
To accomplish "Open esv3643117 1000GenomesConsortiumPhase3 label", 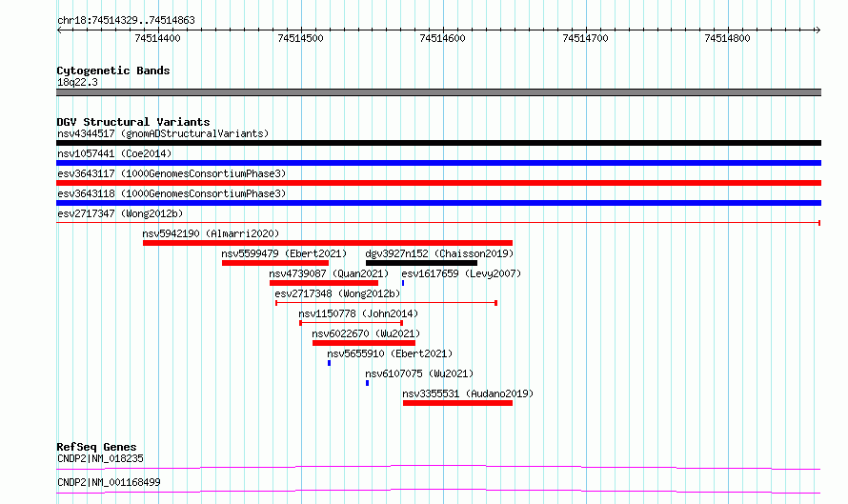I will coord(172,173).
